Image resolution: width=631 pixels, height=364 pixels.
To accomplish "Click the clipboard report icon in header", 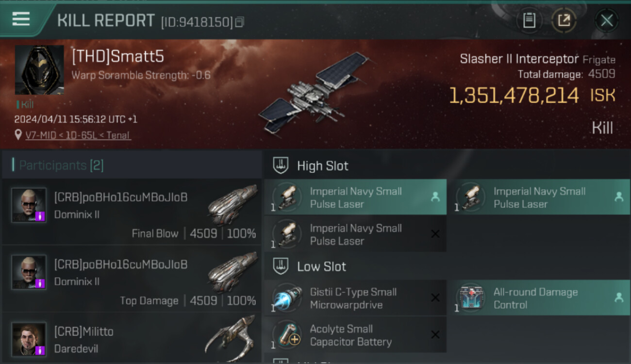I will 529,20.
